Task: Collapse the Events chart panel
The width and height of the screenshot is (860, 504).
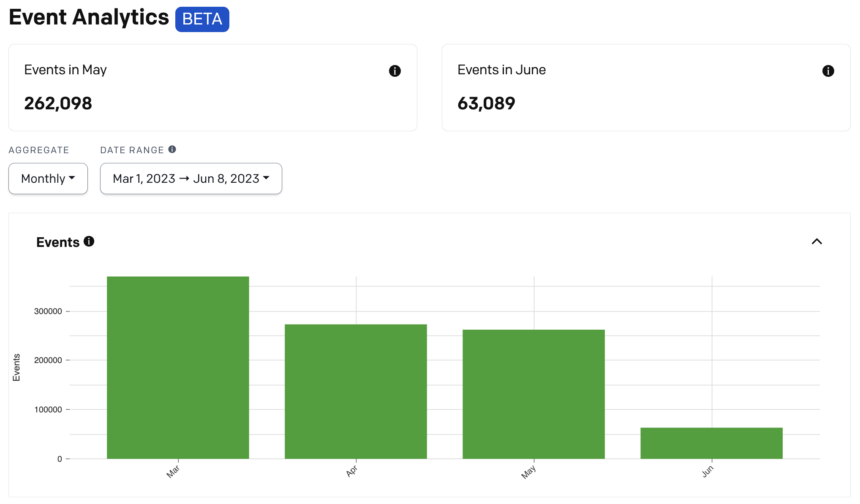Action: point(816,241)
